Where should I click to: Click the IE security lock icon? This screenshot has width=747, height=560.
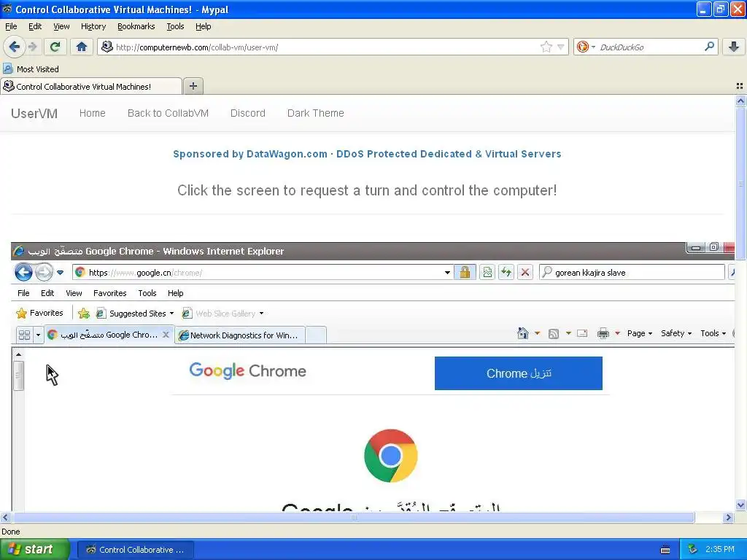[x=465, y=273]
